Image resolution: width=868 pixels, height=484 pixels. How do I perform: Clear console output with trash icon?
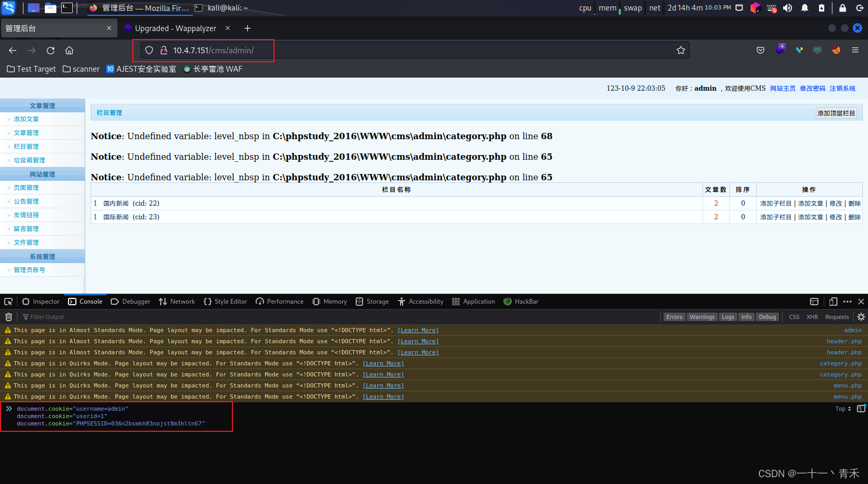(x=8, y=317)
